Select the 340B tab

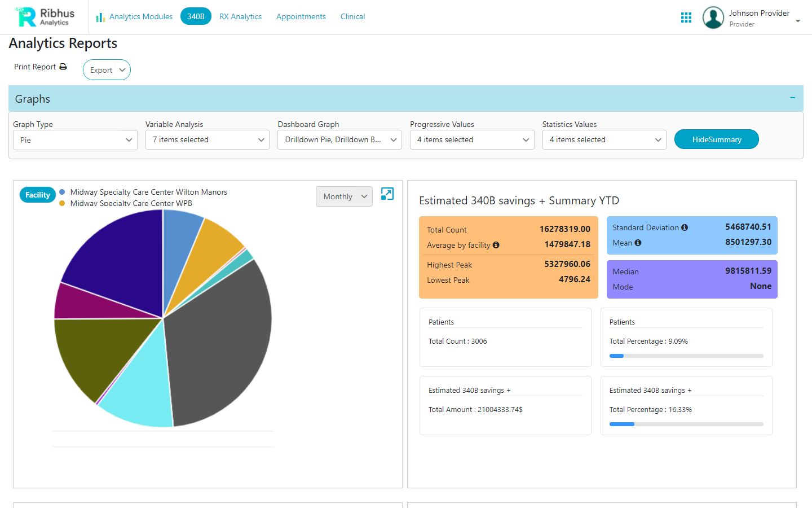[196, 16]
